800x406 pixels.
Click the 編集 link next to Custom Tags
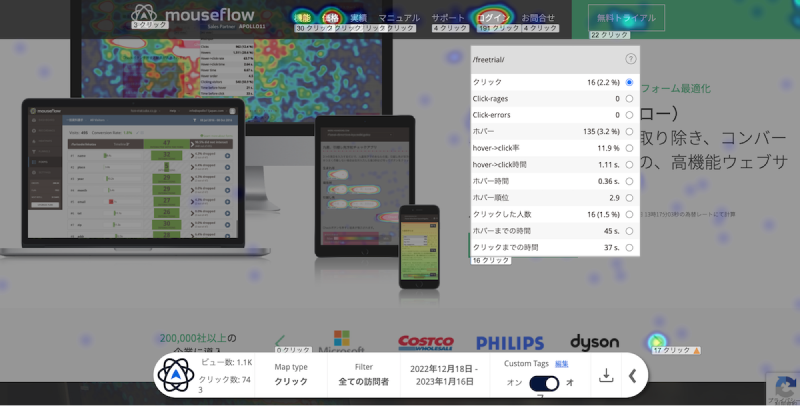(x=561, y=364)
